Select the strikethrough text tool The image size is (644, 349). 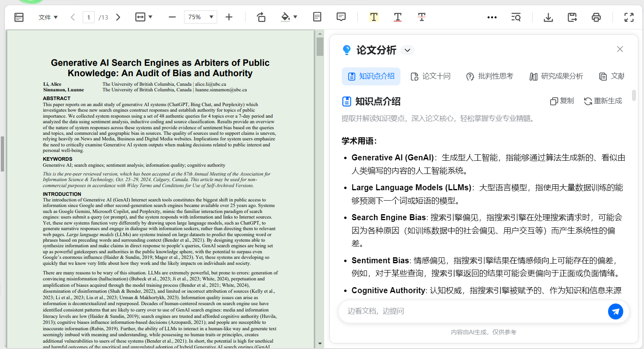pyautogui.click(x=422, y=17)
